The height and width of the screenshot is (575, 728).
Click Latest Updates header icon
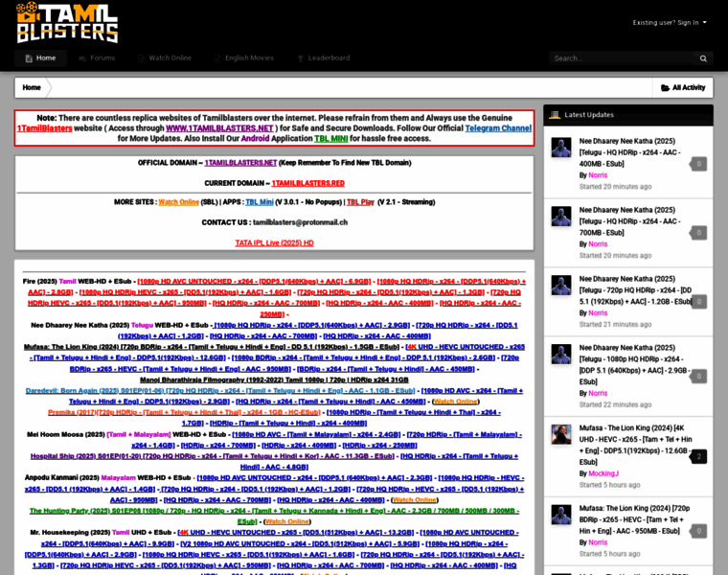coord(555,115)
